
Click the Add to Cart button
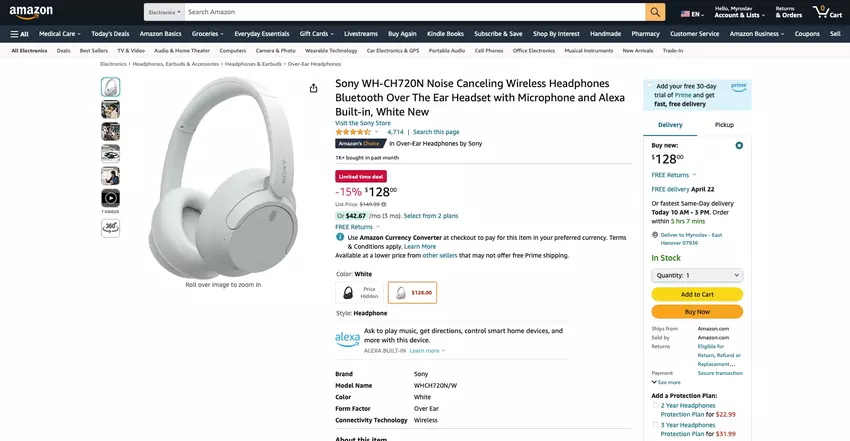coord(696,294)
